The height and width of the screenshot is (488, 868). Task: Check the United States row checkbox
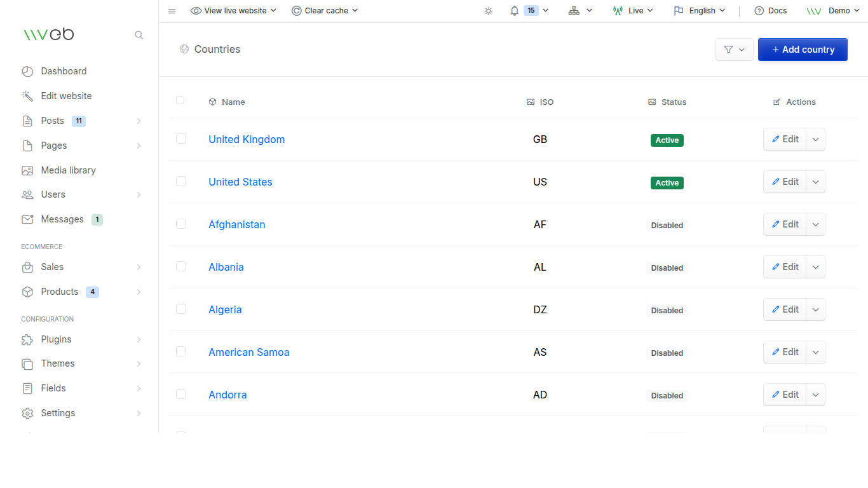point(181,181)
